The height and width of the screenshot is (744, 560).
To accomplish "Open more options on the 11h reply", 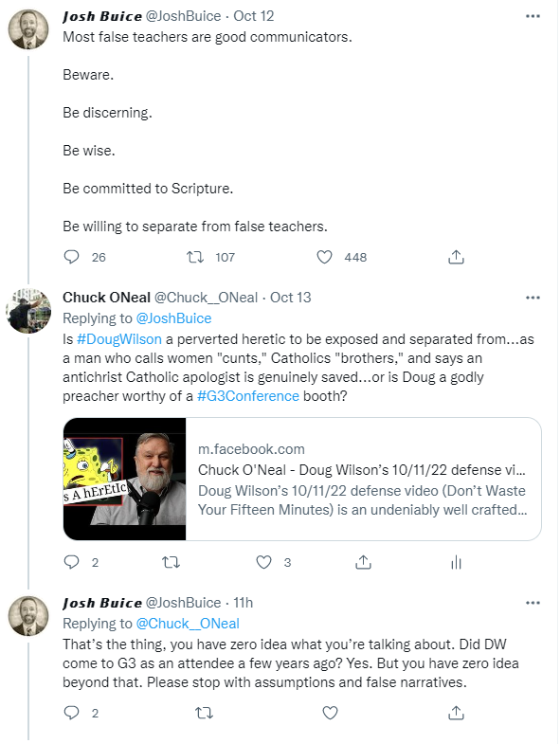I will pos(533,603).
